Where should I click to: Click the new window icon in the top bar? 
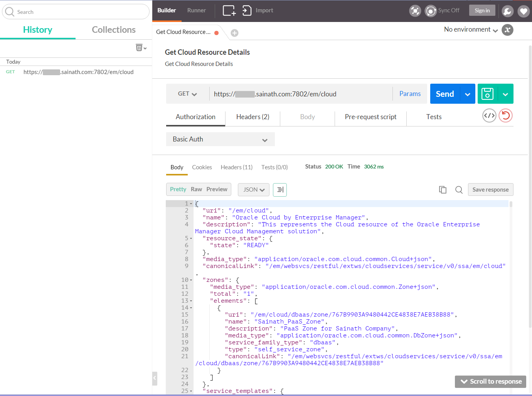point(229,10)
